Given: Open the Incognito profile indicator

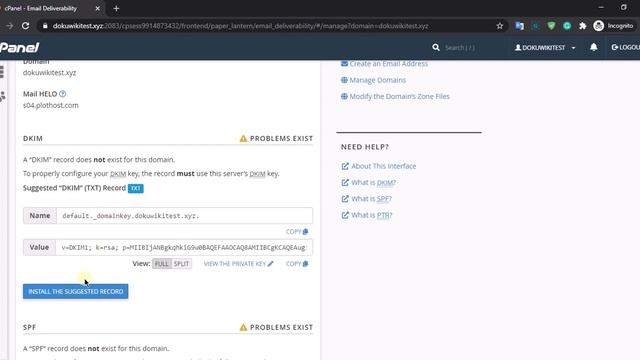Looking at the screenshot, I should point(613,26).
